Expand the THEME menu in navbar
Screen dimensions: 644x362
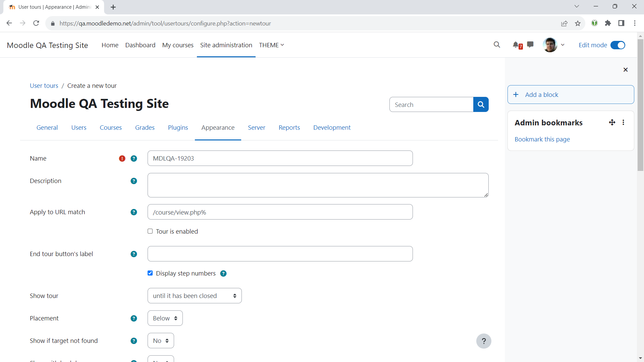[x=271, y=45]
